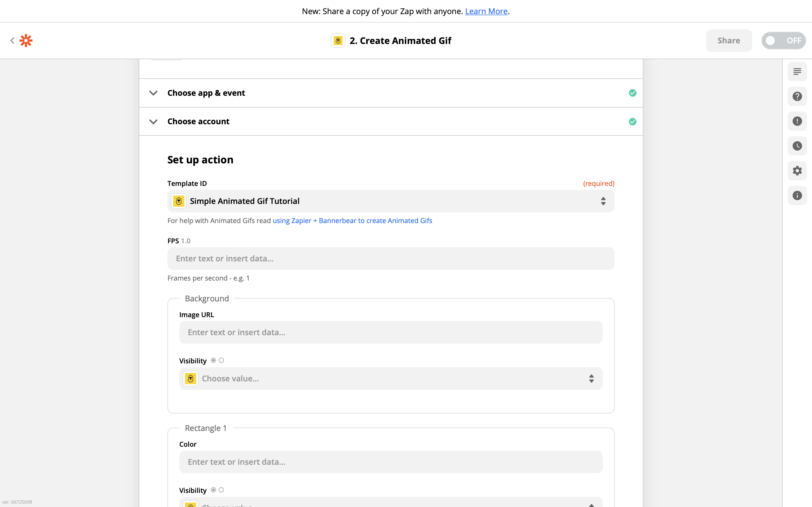Select the second Rectangle 1 Visibility radio button
The width and height of the screenshot is (812, 507).
(221, 490)
